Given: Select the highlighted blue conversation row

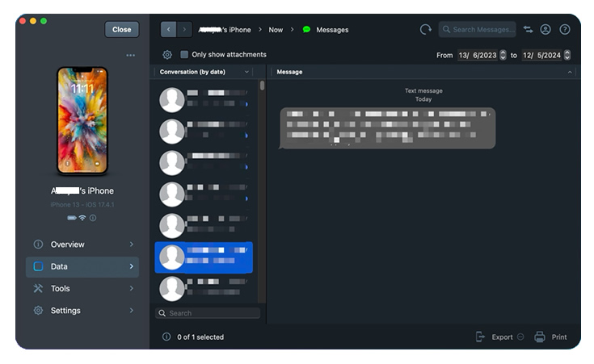Looking at the screenshot, I should point(204,257).
